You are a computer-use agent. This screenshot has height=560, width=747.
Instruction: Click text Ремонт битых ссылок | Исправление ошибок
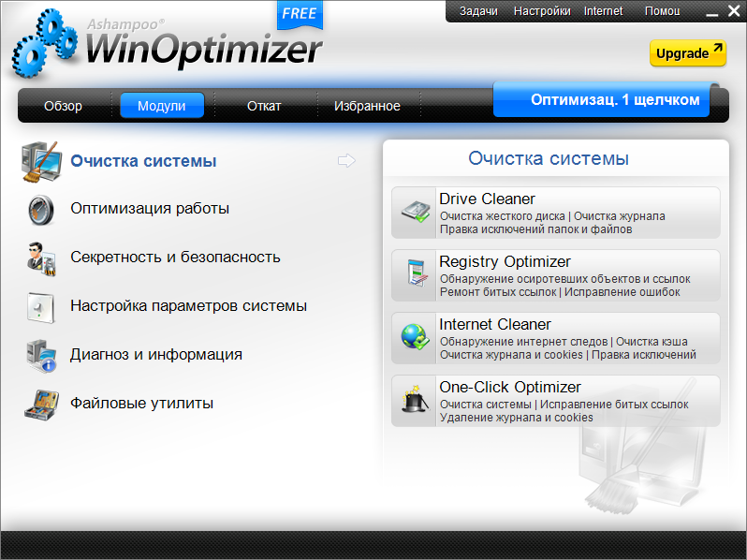click(x=560, y=292)
